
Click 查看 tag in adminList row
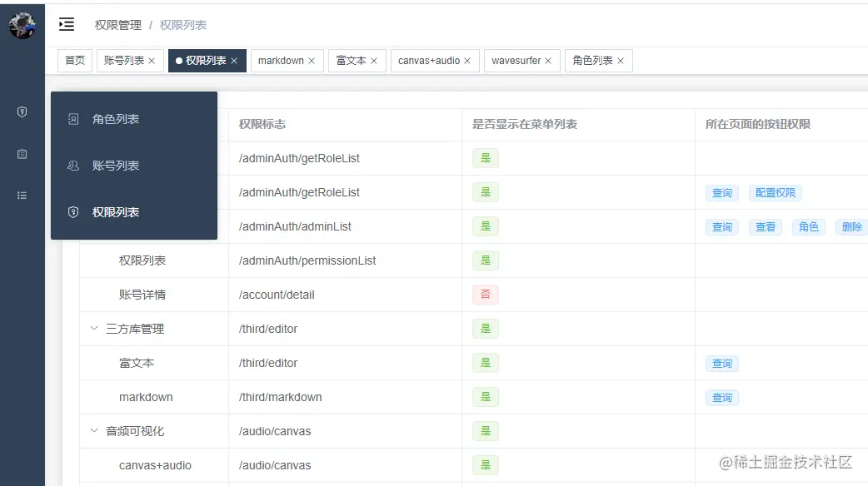click(766, 226)
